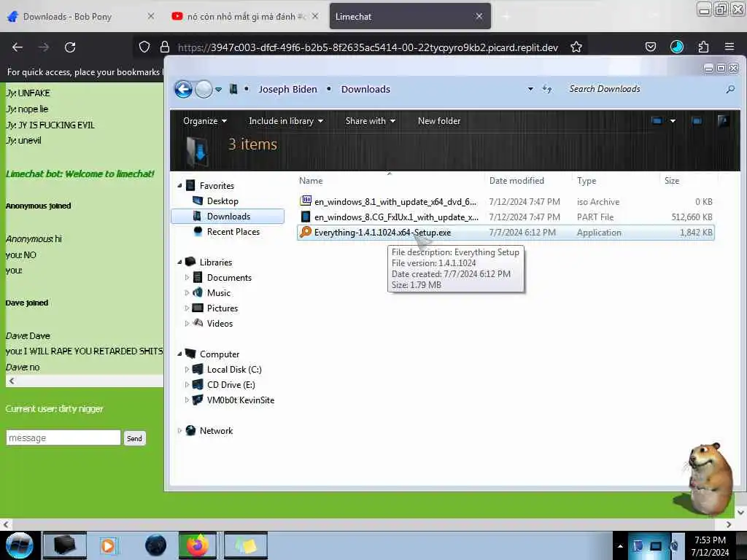Viewport: 747px width, 560px height.
Task: Open a new Firefox tab
Action: pos(506,17)
